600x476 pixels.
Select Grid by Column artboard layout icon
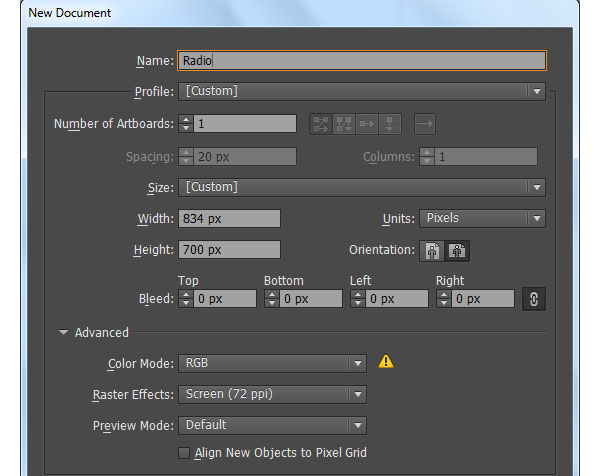coord(344,124)
